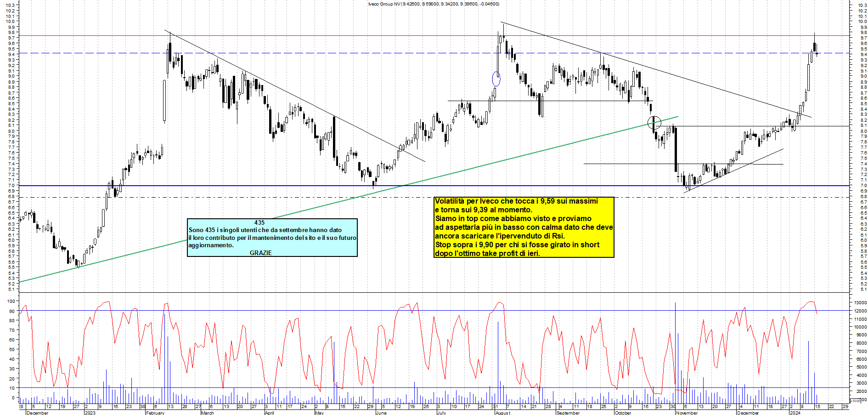This screenshot has height=415, width=868.
Task: Click the '13000' value on the volume scale
Action: click(x=860, y=303)
